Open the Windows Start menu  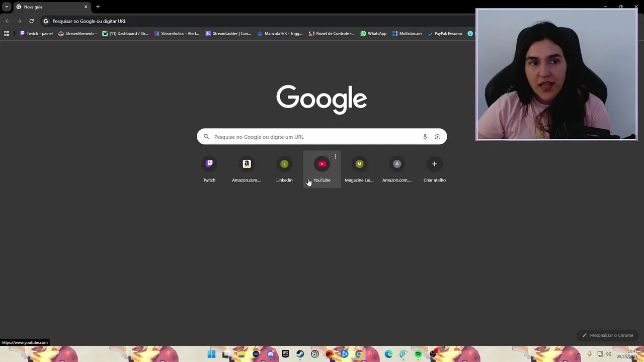[211, 354]
